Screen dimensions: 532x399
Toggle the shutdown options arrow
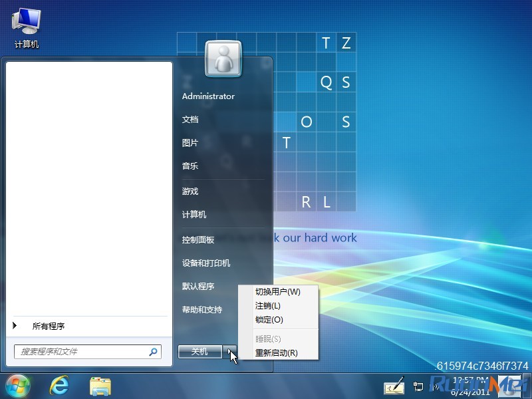[x=229, y=352]
